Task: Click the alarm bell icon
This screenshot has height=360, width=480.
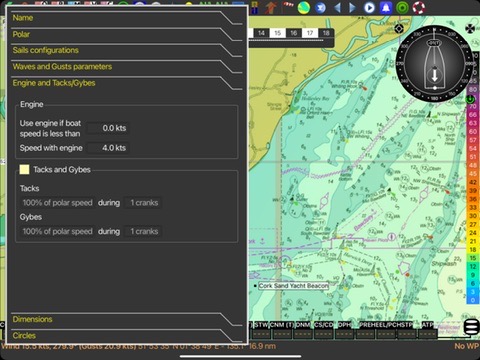Action: (x=386, y=8)
